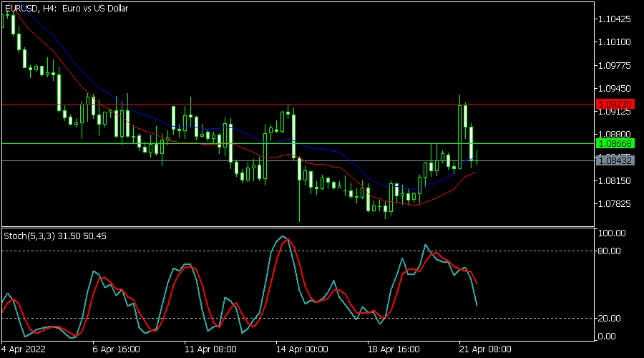This screenshot has height=358, width=644.
Task: Click price scale value 1.09775
Action: (615, 65)
